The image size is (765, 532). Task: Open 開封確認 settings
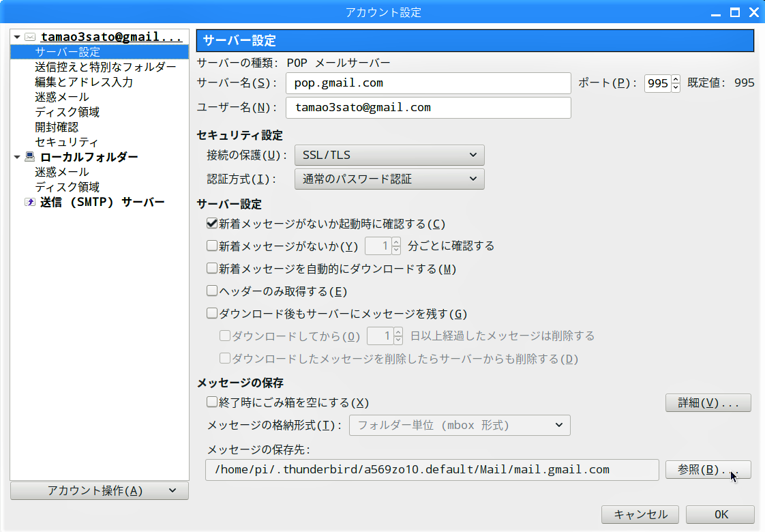57,128
